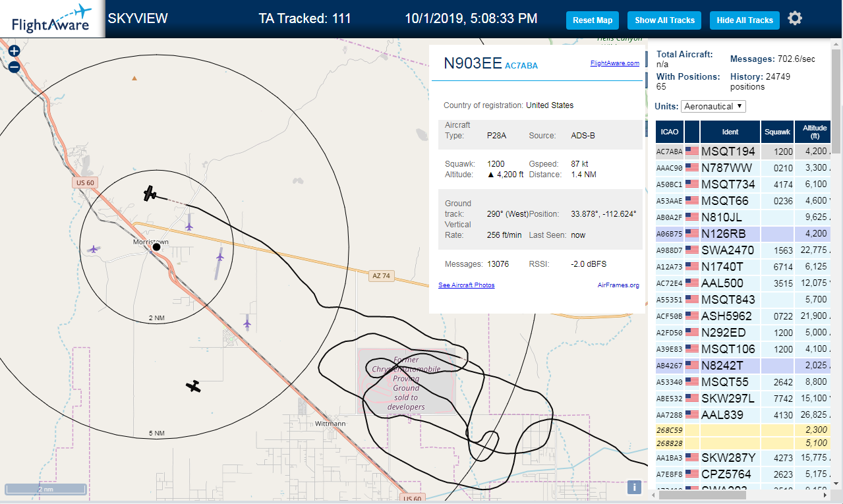Select purple aircraft west of Morristown

tap(93, 249)
